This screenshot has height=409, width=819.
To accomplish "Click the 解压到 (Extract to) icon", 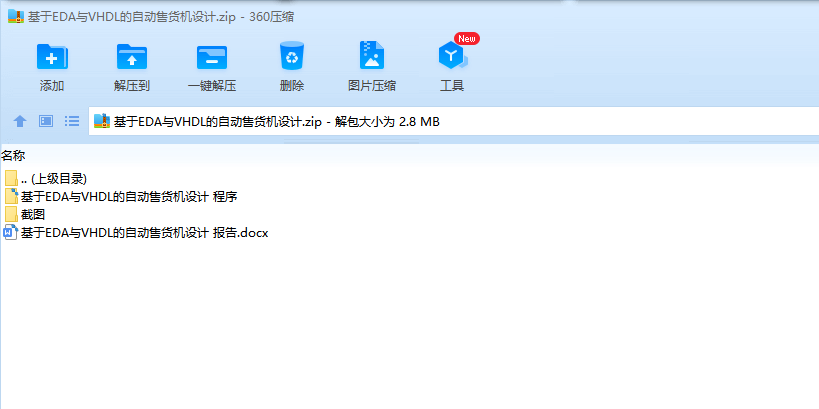I will pyautogui.click(x=132, y=56).
